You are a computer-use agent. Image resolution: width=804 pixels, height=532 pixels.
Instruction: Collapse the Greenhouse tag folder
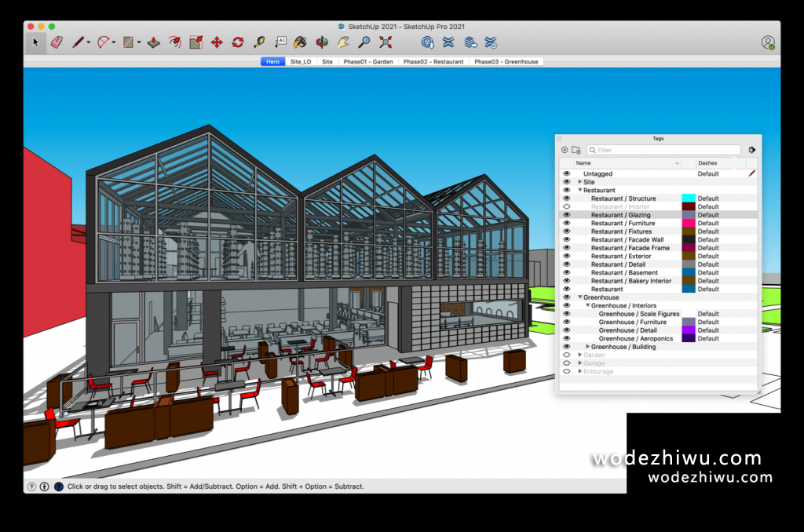[579, 297]
